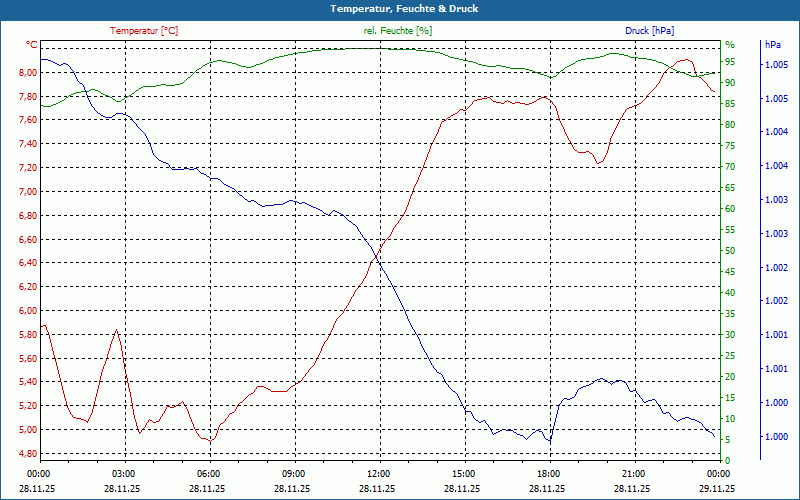
Task: Click the '21:00' time axis label
Action: (x=633, y=473)
